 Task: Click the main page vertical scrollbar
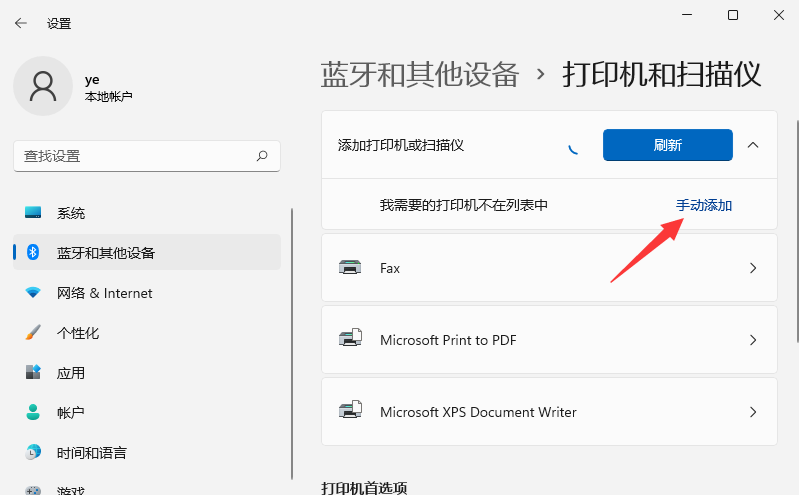pyautogui.click(x=797, y=231)
